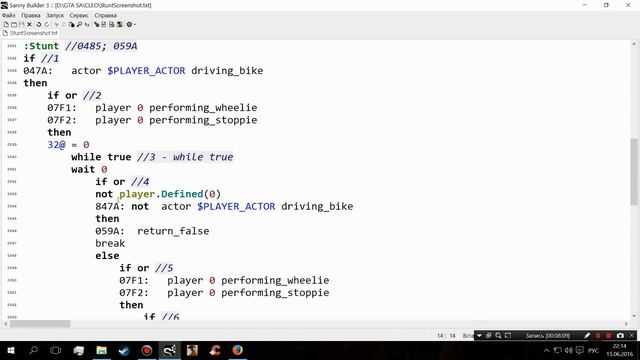The image size is (640, 360).
Task: Click the vertical scrollbar up arrow
Action: pyautogui.click(x=634, y=44)
